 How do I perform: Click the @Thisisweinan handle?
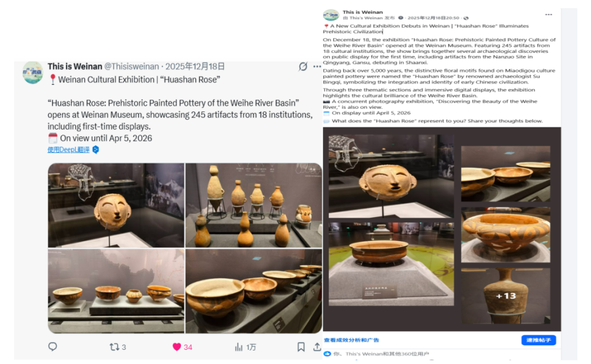pos(132,66)
